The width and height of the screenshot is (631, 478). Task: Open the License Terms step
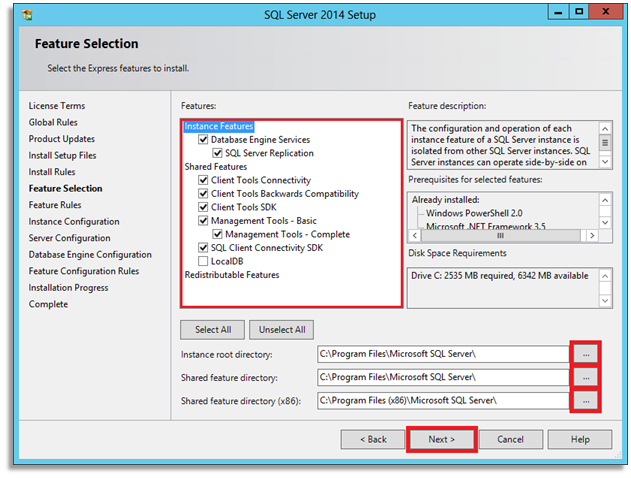point(57,105)
